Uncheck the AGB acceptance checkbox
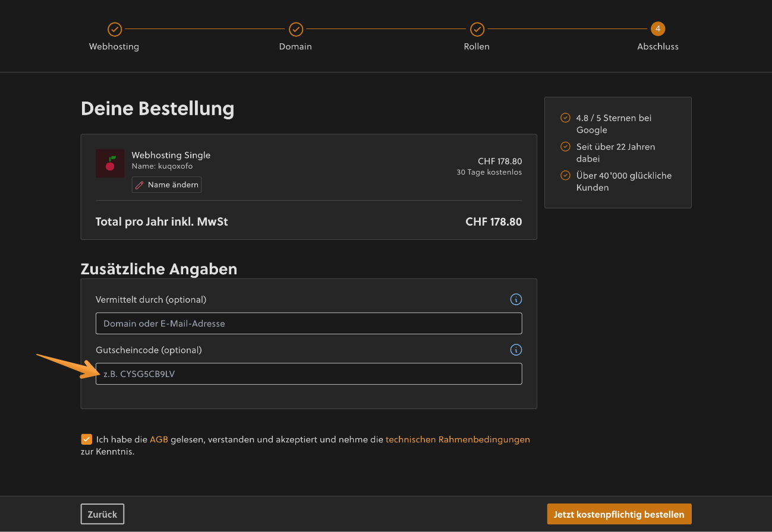 [87, 439]
